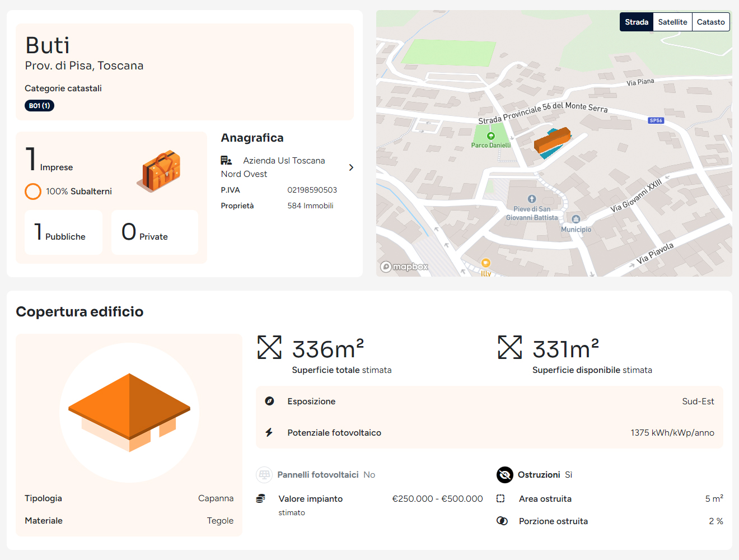Screen dimensions: 739x560
Task: Click the orange highlighted building on map
Action: [552, 140]
